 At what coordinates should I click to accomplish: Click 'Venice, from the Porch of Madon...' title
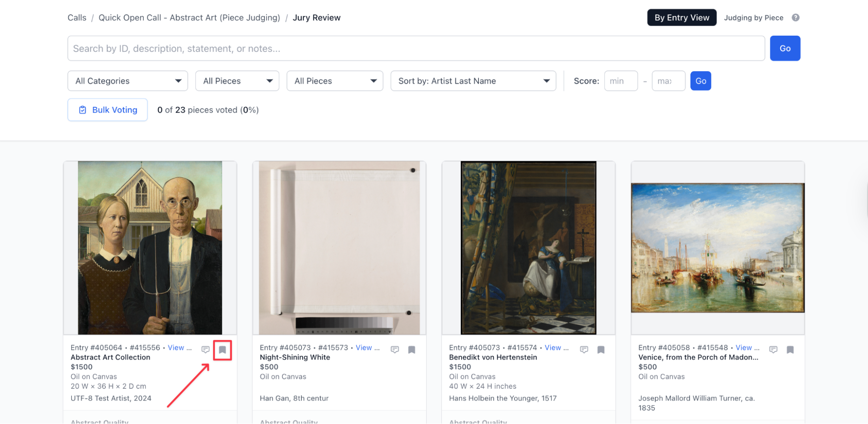click(698, 357)
